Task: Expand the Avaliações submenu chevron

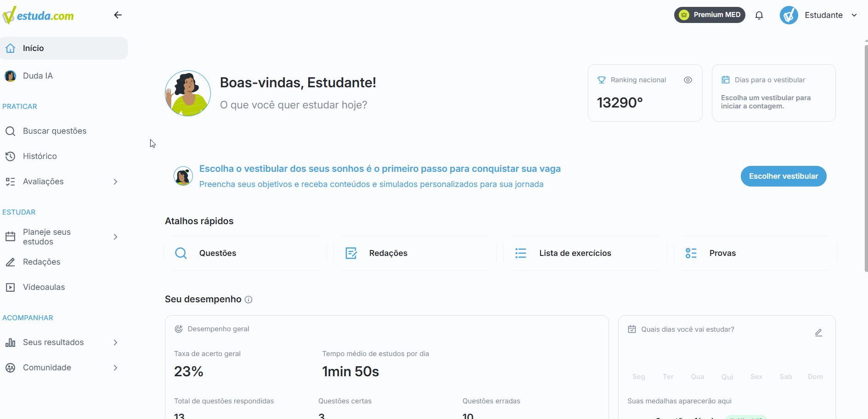Action: 115,181
